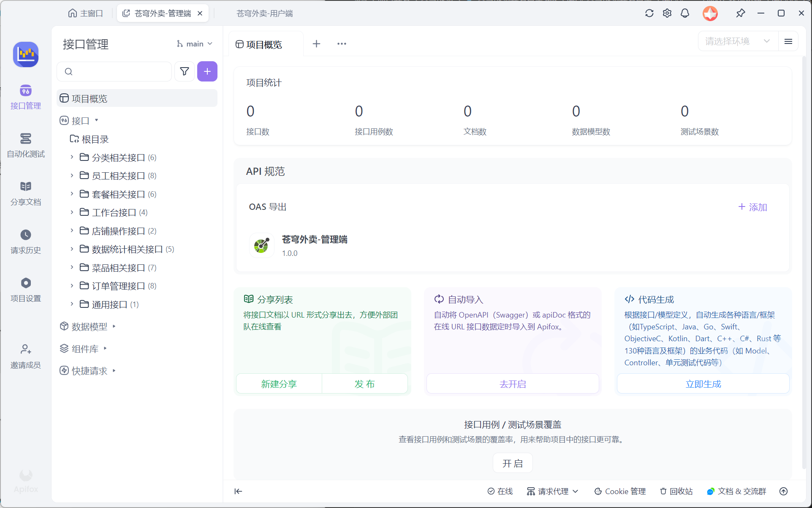Select 项目概览 in the tree
Viewport: 812px width, 508px height.
pyautogui.click(x=90, y=98)
